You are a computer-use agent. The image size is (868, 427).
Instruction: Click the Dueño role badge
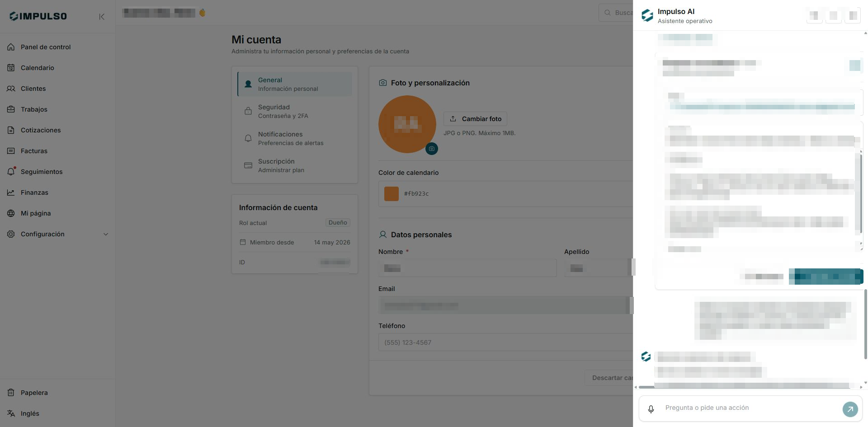pos(338,223)
